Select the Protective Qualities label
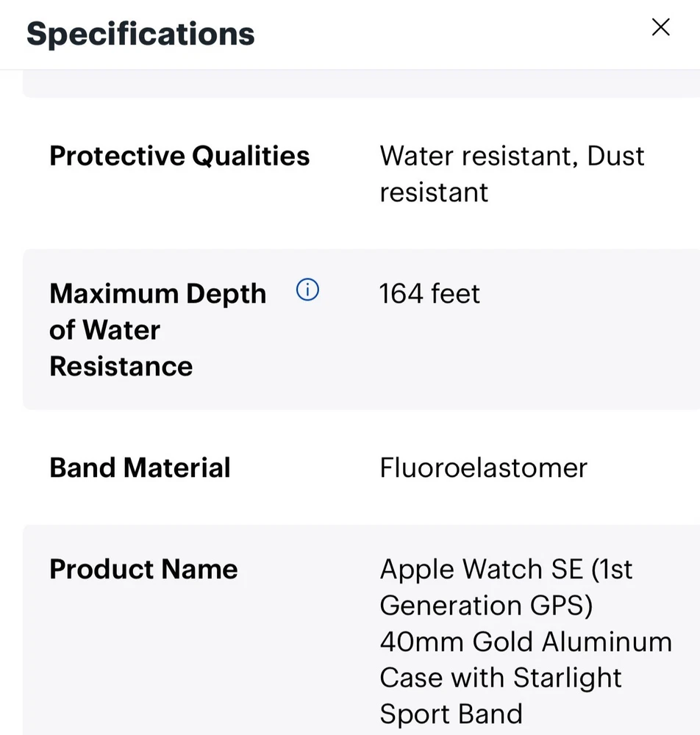 tap(179, 156)
